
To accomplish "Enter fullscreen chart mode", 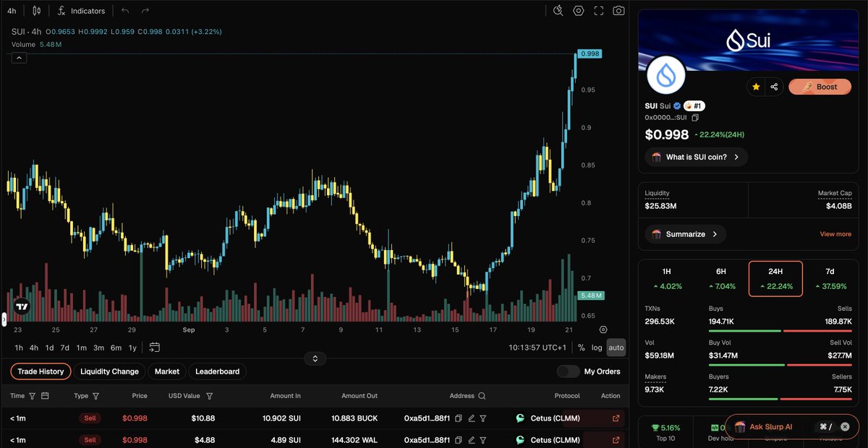I will pyautogui.click(x=599, y=11).
